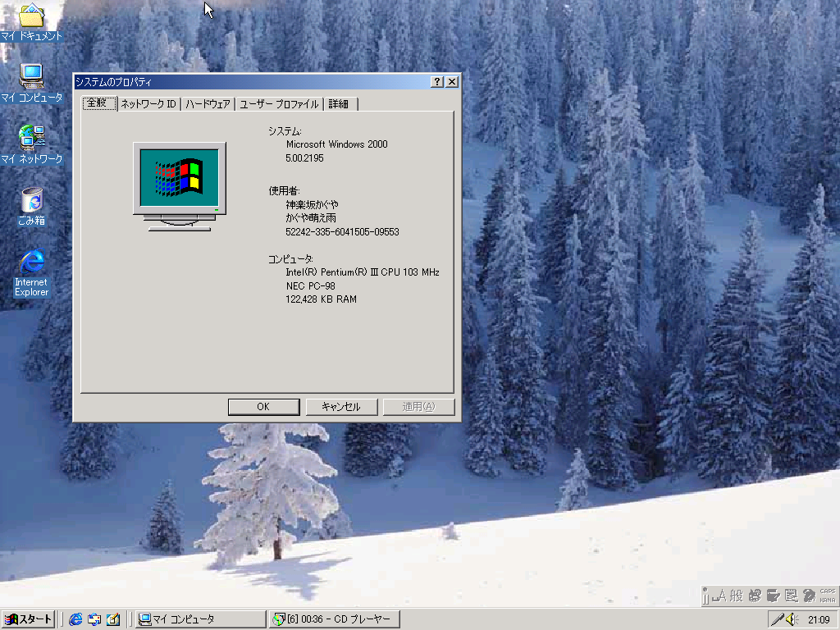Click the pen icon in system tray
Image resolution: width=840 pixels, height=630 pixels.
tap(776, 619)
